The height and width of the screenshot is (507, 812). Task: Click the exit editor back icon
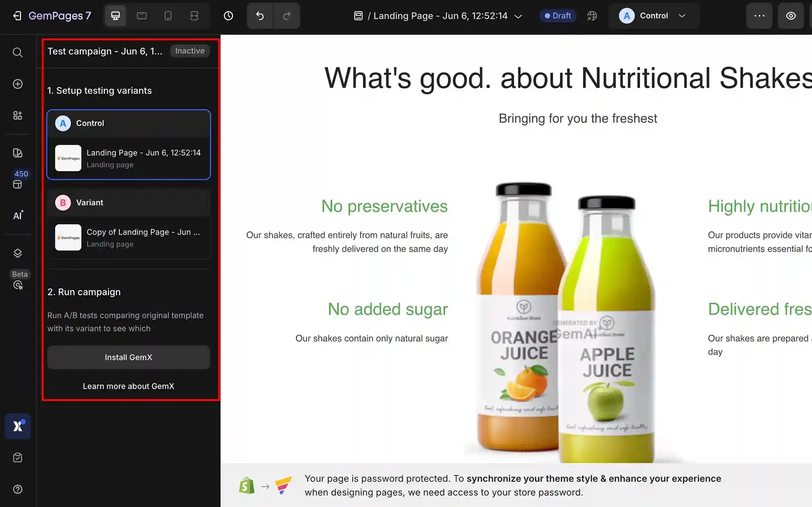17,16
